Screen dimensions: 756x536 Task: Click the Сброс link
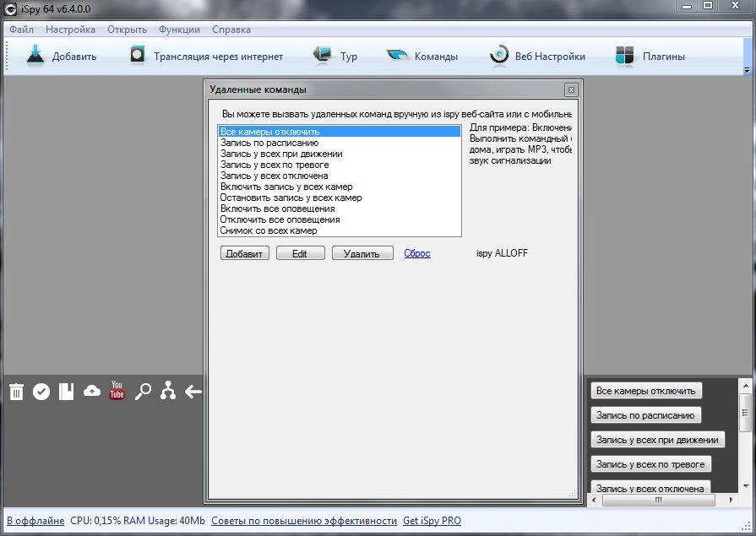coord(417,253)
